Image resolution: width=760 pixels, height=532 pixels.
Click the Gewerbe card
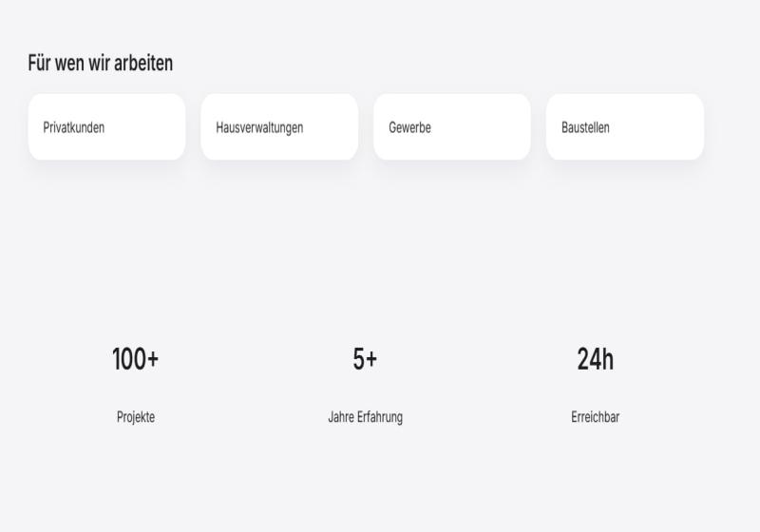(452, 126)
